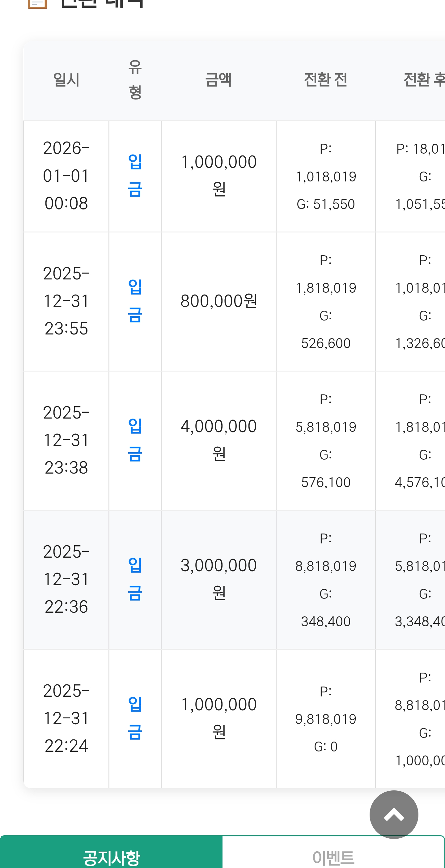Click 입금 in the 12-31 23:55 row
This screenshot has height=868, width=445.
tap(135, 301)
